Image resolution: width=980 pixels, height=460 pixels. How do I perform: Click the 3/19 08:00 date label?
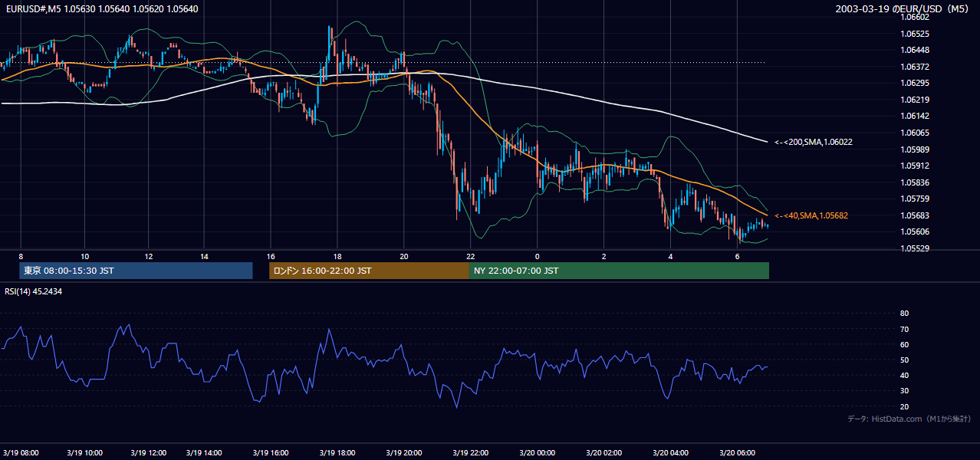click(x=21, y=453)
